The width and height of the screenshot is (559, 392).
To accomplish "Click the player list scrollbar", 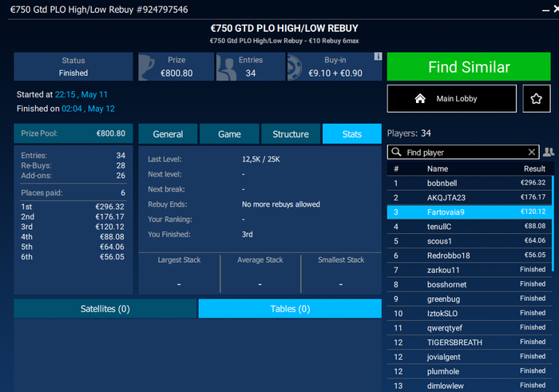I will click(553, 224).
